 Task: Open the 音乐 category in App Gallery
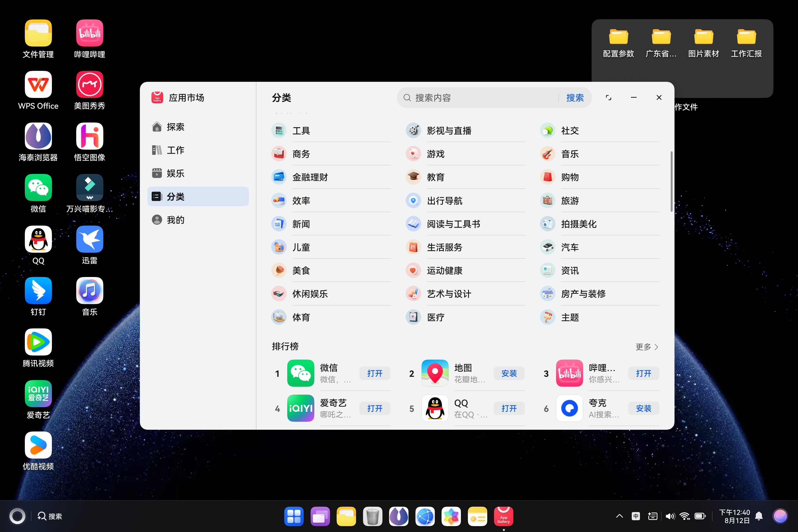click(600, 154)
